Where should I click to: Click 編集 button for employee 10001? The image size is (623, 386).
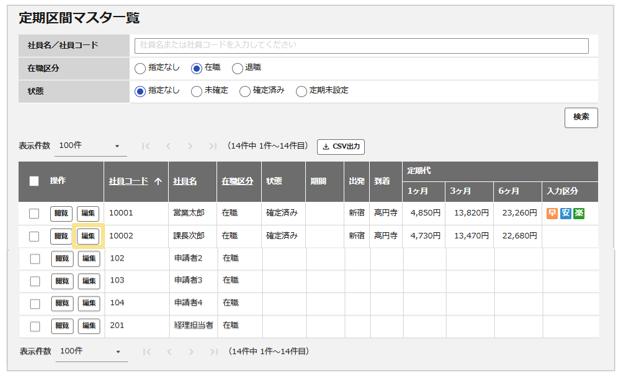88,214
